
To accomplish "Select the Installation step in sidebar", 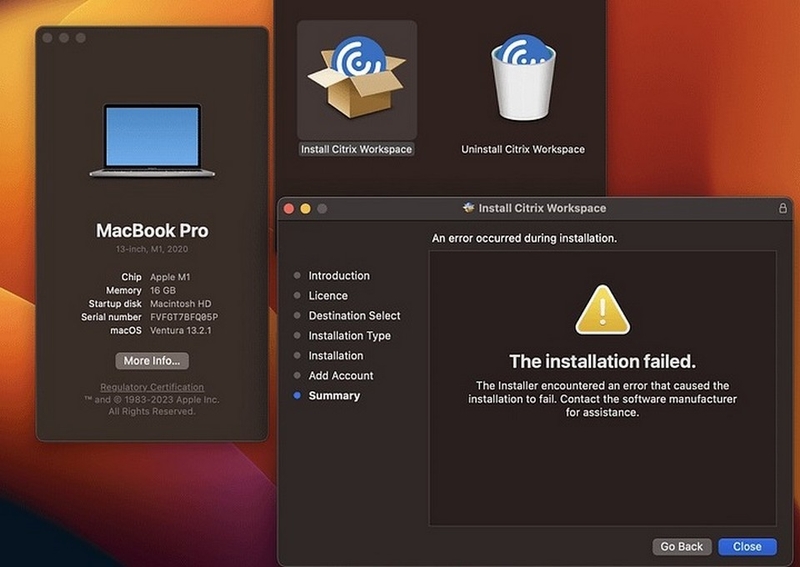I will click(336, 355).
